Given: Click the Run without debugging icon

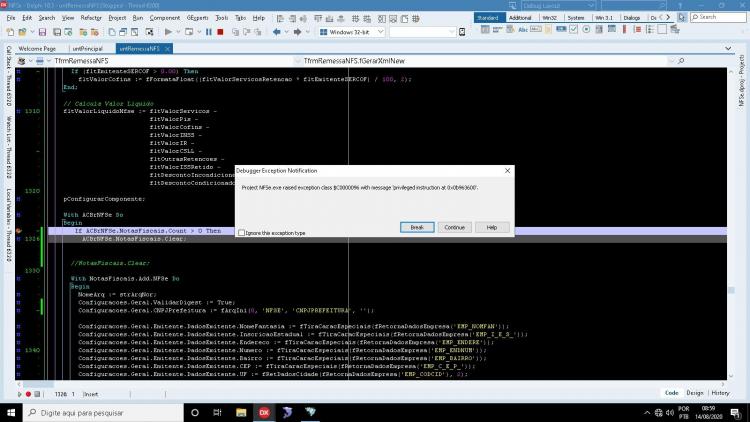Looking at the screenshot, I should pyautogui.click(x=189, y=32).
